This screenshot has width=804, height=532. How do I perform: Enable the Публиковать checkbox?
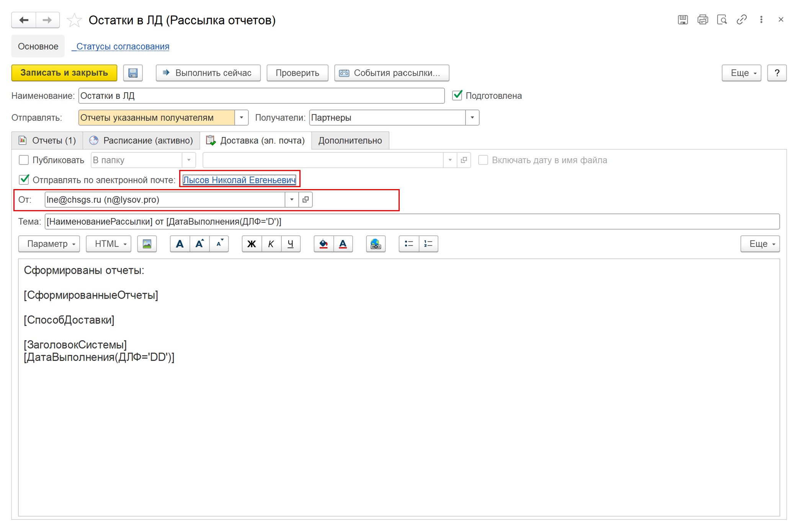point(24,160)
